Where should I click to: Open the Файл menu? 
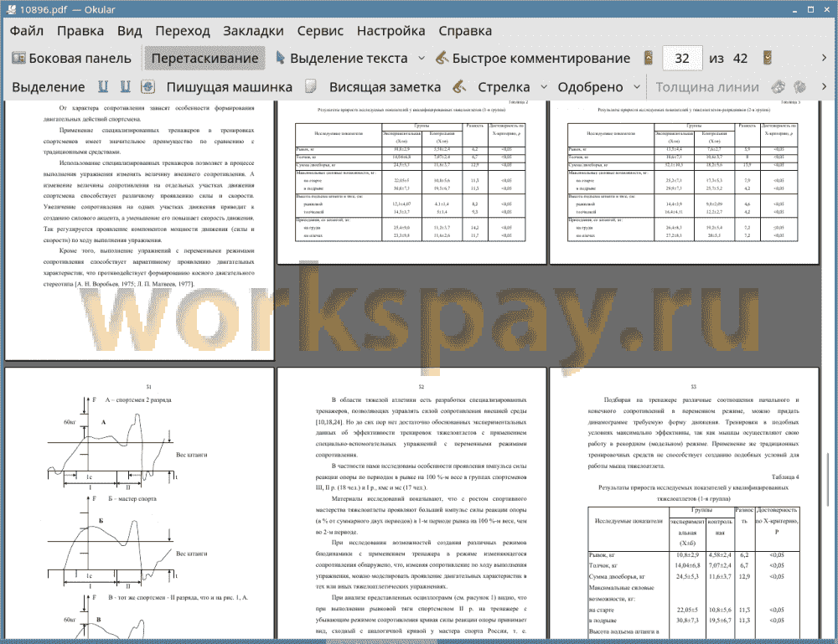pyautogui.click(x=27, y=31)
